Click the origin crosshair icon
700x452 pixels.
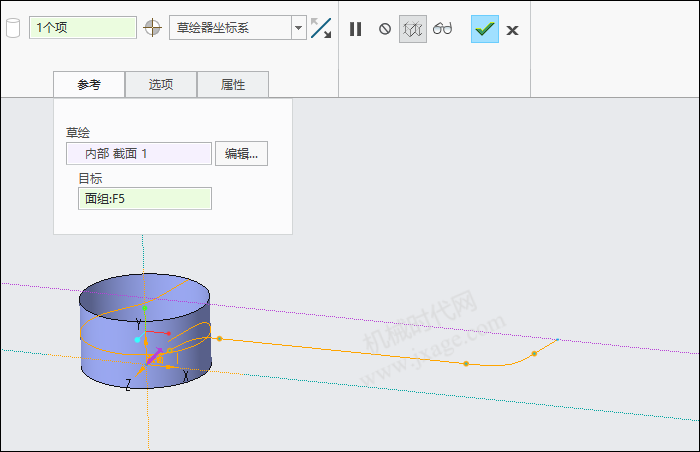point(152,28)
